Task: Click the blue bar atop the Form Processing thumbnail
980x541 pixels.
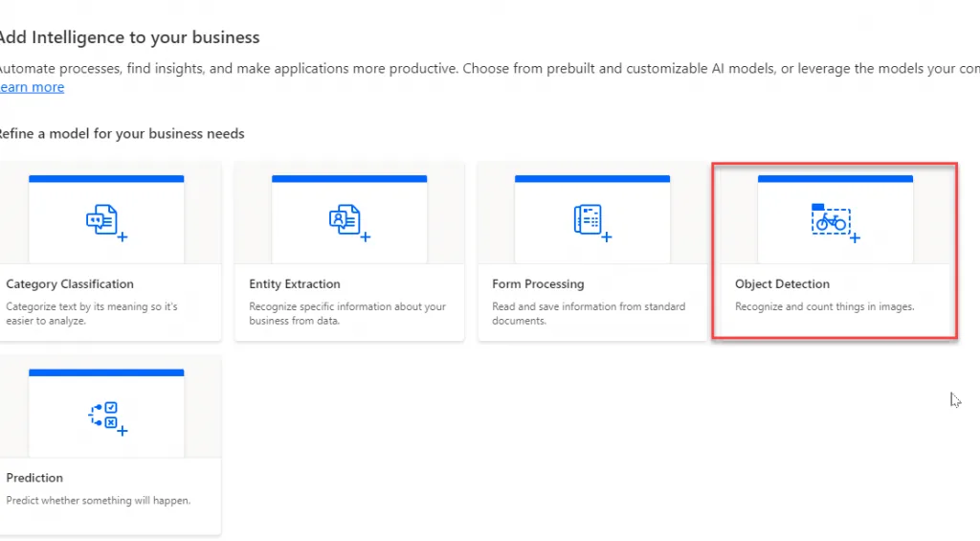Action: pos(591,179)
